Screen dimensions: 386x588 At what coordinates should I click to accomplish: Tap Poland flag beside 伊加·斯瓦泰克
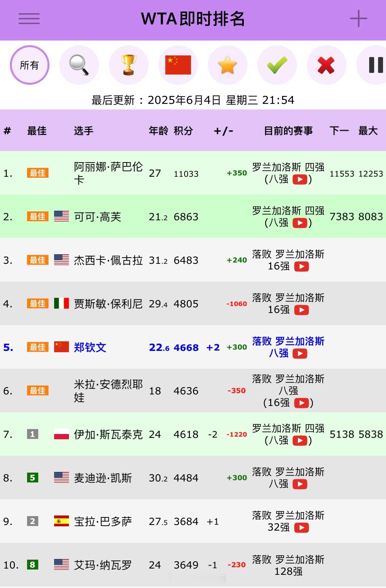tap(61, 434)
